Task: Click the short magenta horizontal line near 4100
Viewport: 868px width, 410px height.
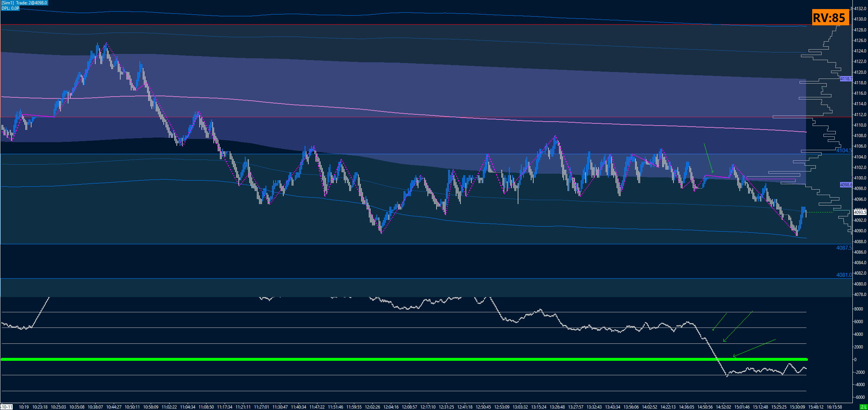Action: [x=771, y=179]
